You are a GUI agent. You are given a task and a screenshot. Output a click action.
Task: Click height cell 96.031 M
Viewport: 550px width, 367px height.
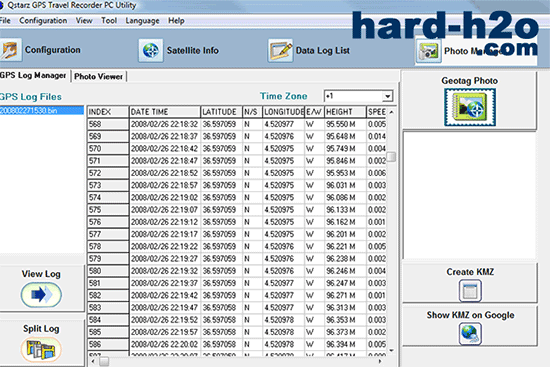point(345,185)
